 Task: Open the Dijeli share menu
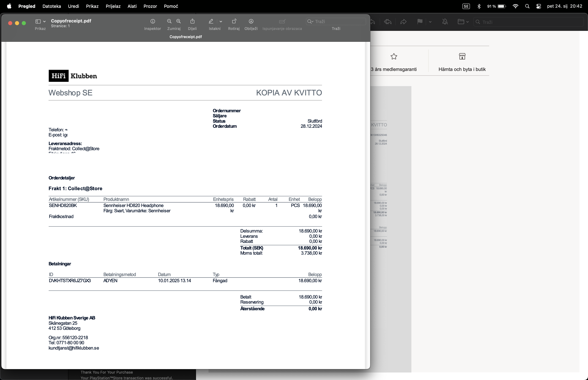pyautogui.click(x=192, y=21)
